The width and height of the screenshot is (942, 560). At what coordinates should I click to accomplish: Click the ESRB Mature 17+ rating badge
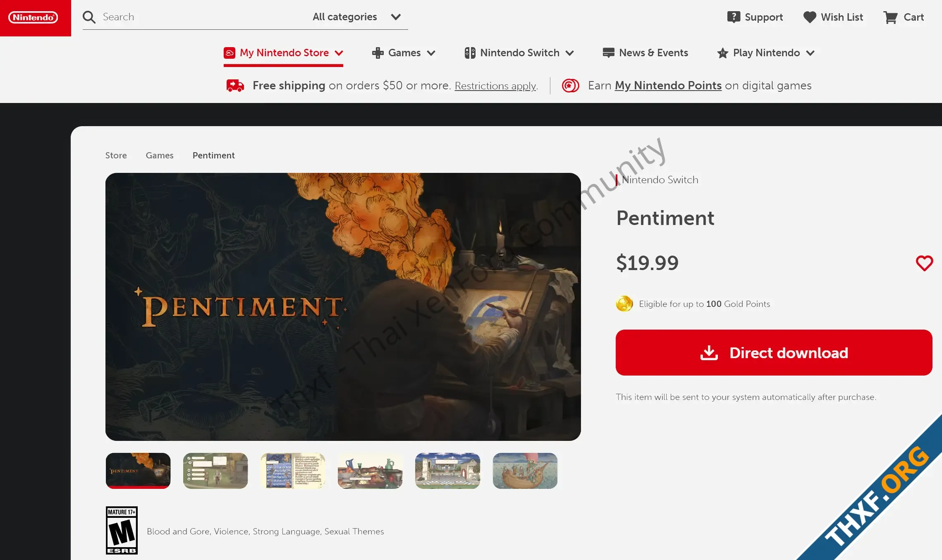tap(122, 530)
